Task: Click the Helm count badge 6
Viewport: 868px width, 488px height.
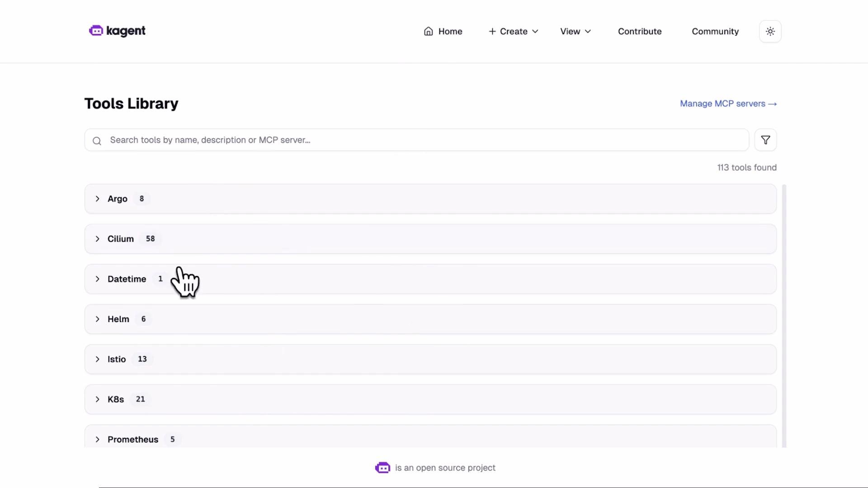Action: 143,319
